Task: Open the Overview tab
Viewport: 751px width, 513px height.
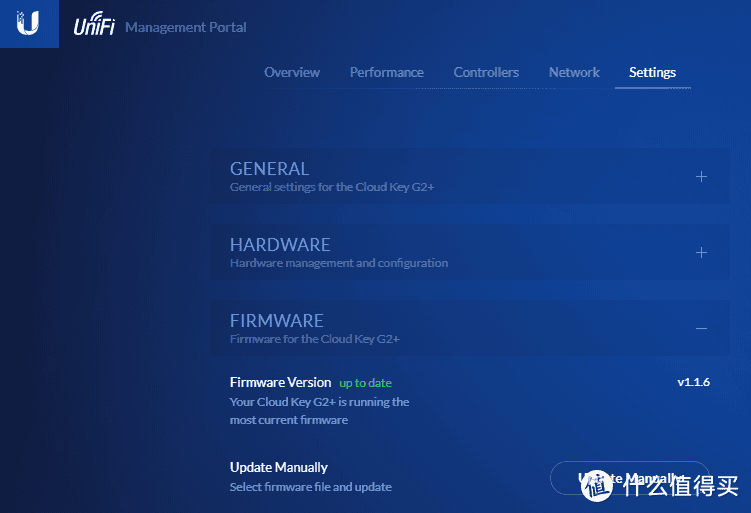Action: point(292,72)
